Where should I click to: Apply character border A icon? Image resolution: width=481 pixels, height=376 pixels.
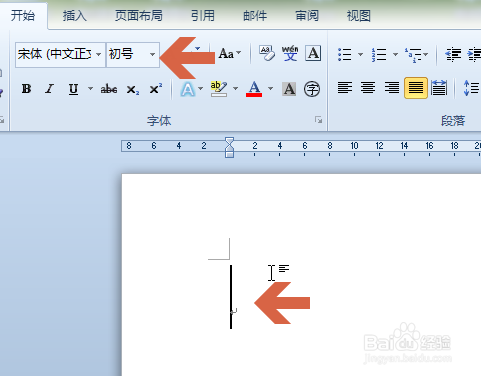click(313, 53)
